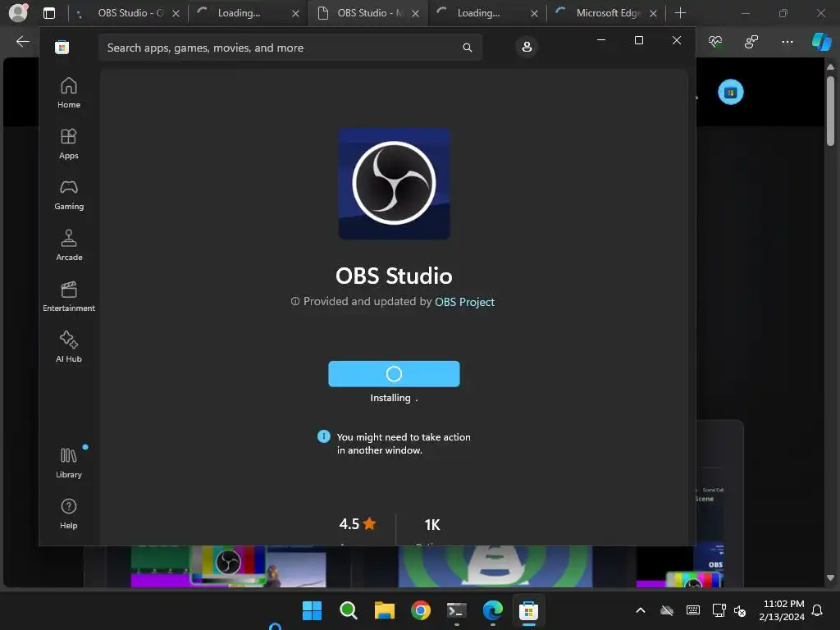Click OBS color bars screenshot thumbnail on Edge page
Viewport: 840px width, 630px height.
point(228,566)
